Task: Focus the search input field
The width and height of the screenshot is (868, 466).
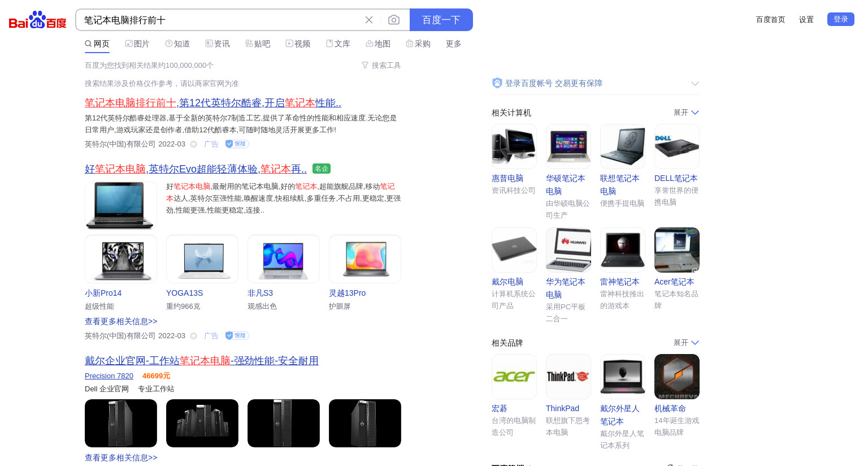Action: (x=220, y=20)
